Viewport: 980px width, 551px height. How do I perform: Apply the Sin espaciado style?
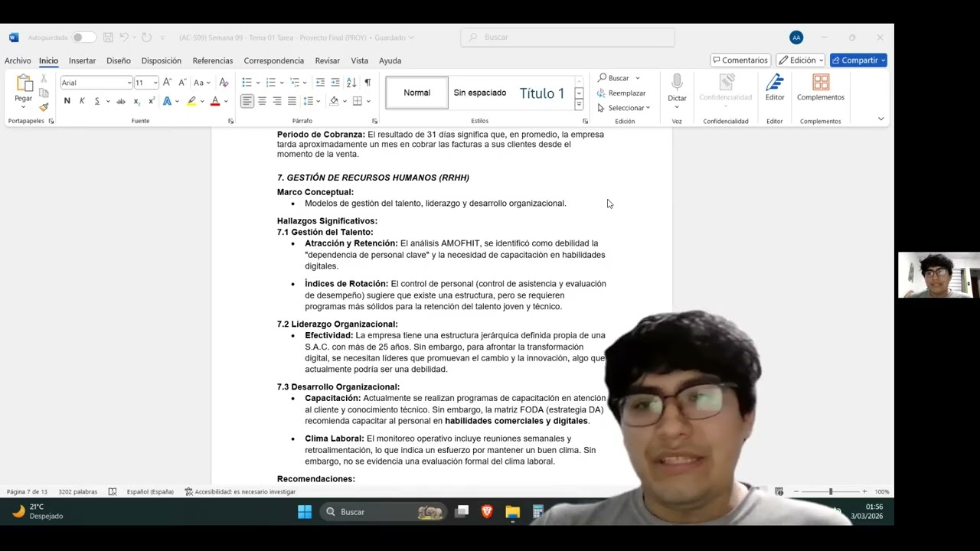(479, 93)
